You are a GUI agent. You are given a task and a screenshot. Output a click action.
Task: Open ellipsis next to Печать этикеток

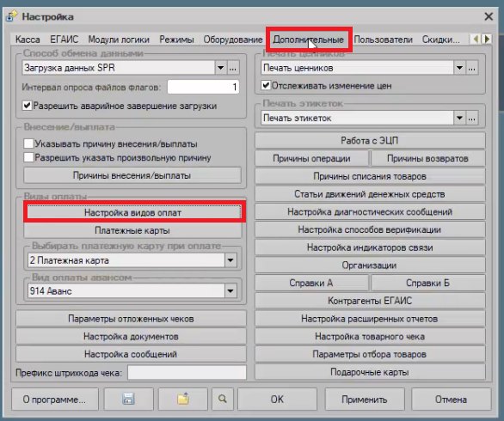471,119
